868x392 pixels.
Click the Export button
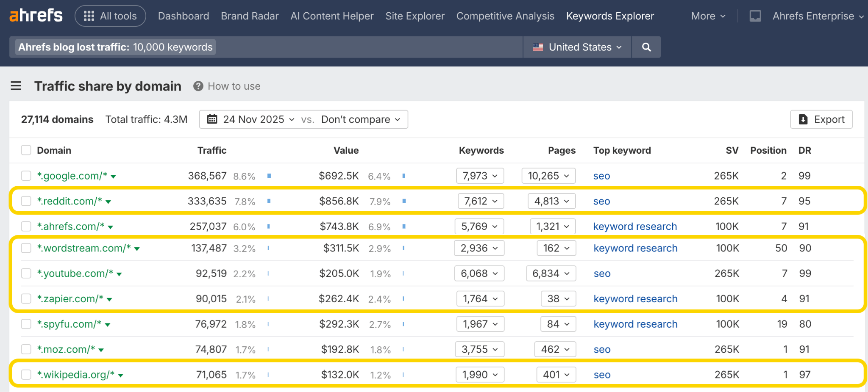[x=821, y=119]
